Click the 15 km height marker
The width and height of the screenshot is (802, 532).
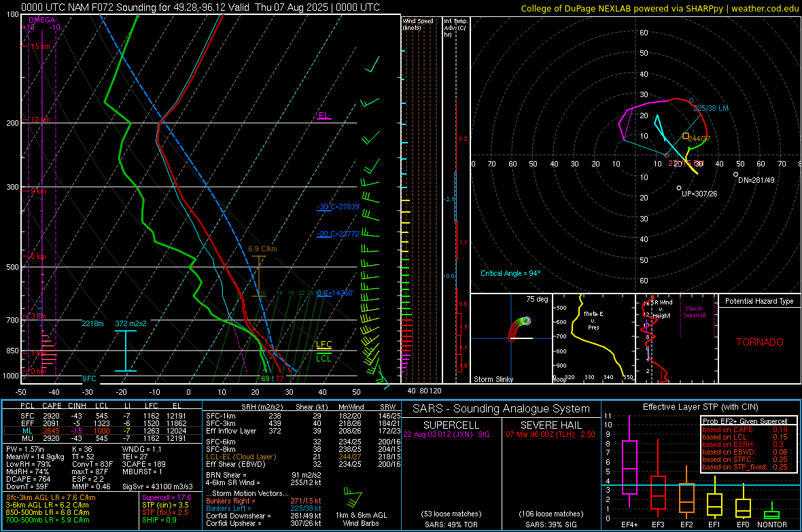[40, 46]
